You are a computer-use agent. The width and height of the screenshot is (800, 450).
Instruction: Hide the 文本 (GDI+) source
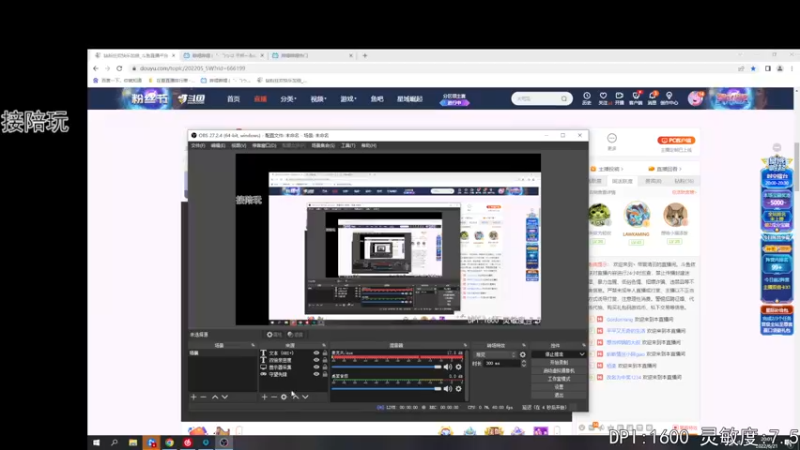point(316,353)
